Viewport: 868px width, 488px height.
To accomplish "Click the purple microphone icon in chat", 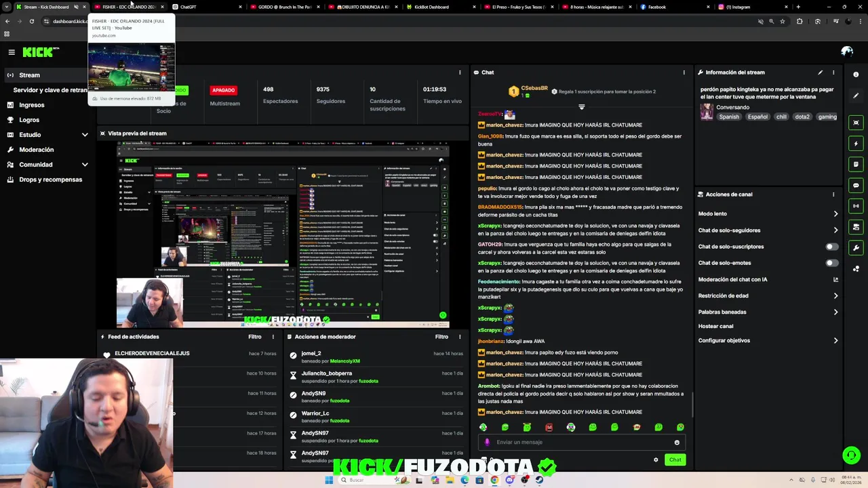I will click(x=487, y=443).
